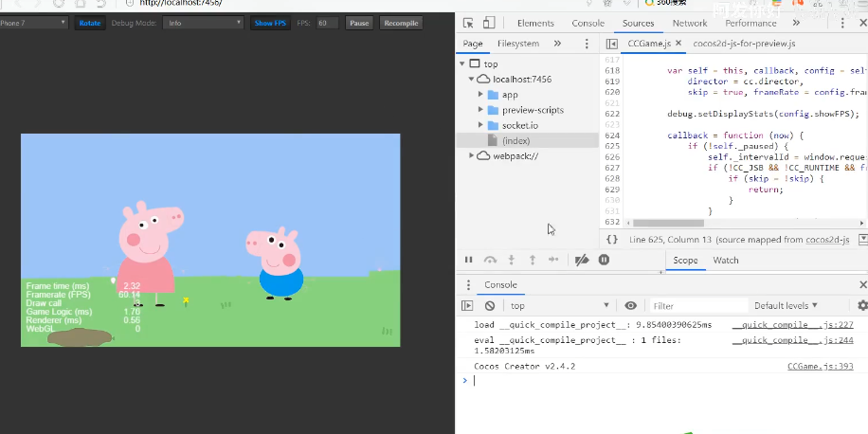Open the Performance tab

750,24
